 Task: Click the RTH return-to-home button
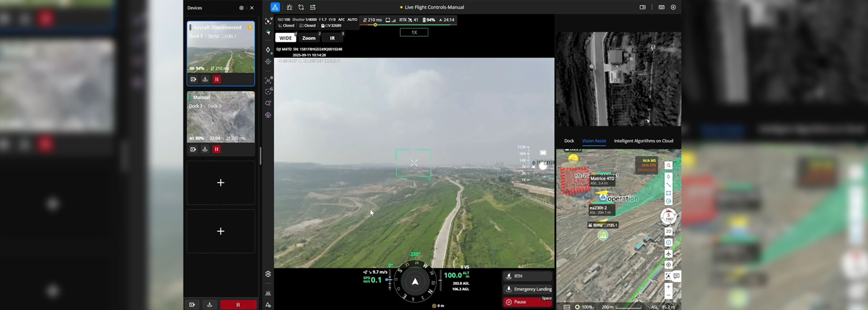528,277
